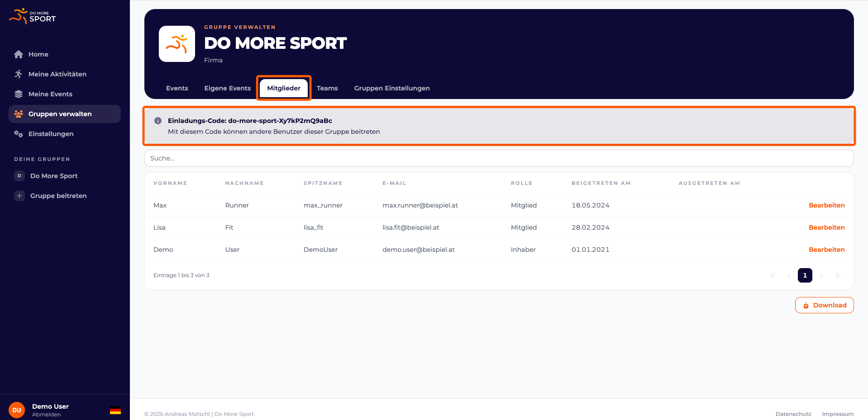
Task: Edit Demo User via Bearbeiten
Action: coord(826,250)
